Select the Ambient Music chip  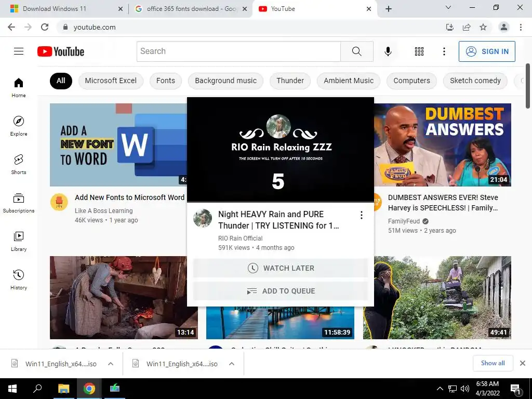click(x=349, y=81)
